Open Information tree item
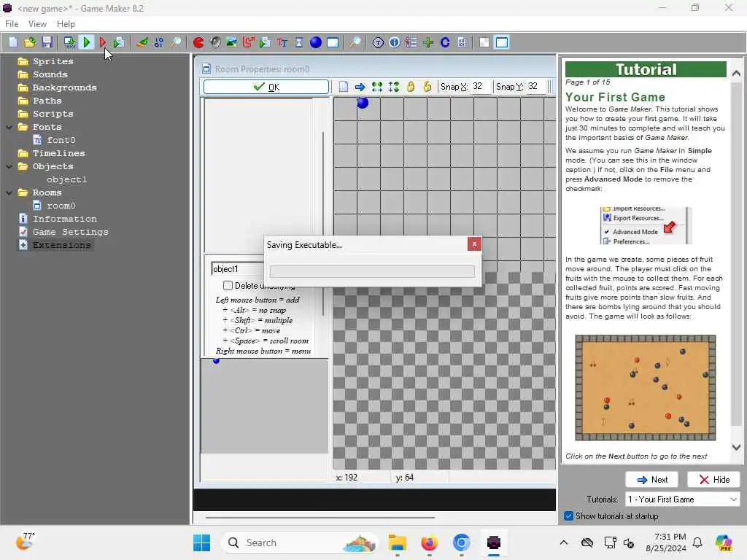Image resolution: width=747 pixels, height=560 pixels. point(64,219)
